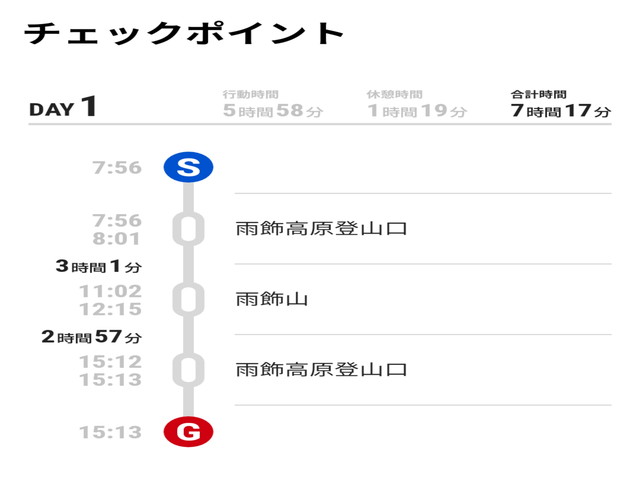The width and height of the screenshot is (640, 480).
Task: Click the 11:02 summit arrival time
Action: [111, 291]
